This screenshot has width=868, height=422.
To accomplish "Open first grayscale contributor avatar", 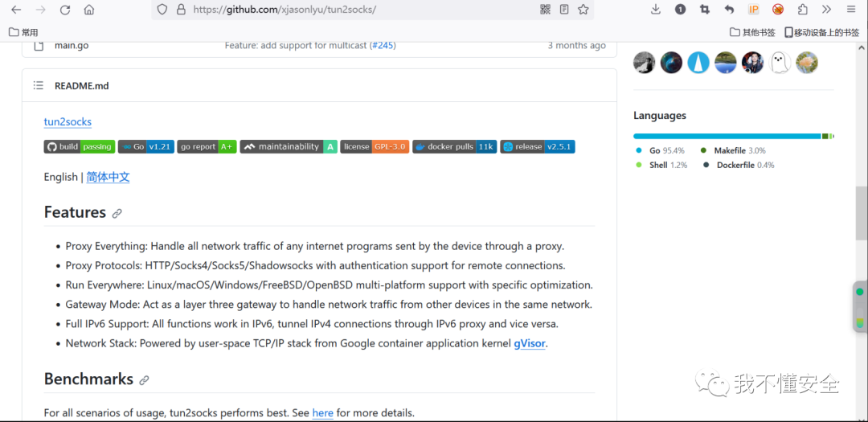I will pos(644,63).
